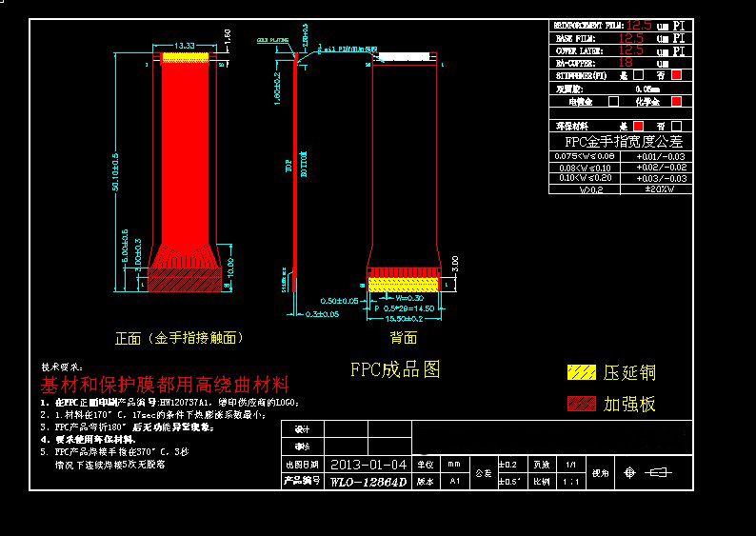756x536 pixels.
Task: Click the 正面（金手指接触面） caption
Action: (179, 338)
